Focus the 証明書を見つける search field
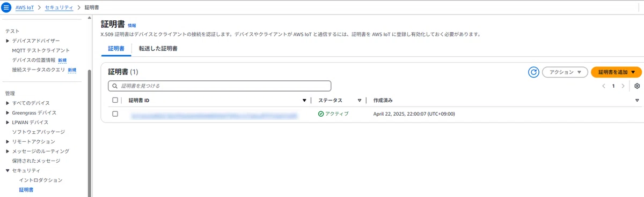This screenshot has height=197, width=644. (219, 86)
